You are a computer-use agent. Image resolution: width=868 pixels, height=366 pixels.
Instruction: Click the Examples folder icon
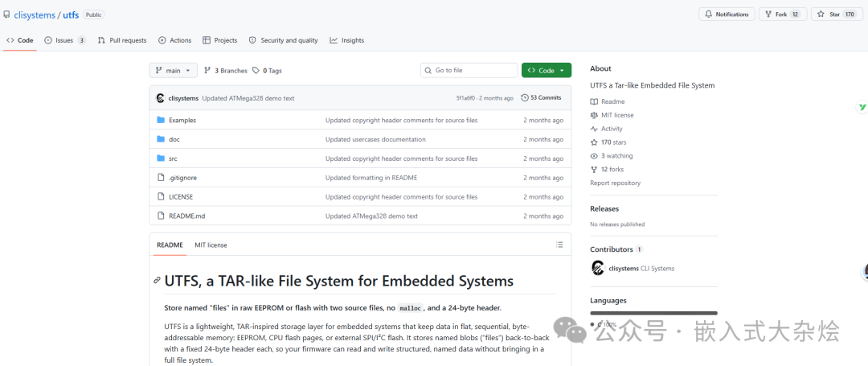point(161,120)
